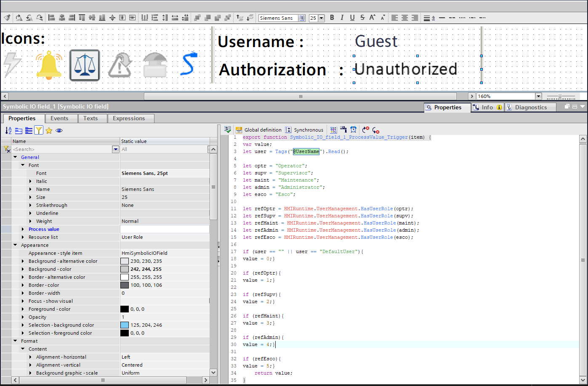Toggle the eye visibility icon in properties

pyautogui.click(x=59, y=131)
